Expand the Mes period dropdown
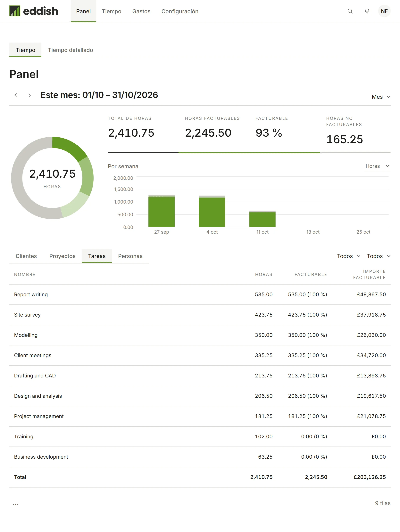This screenshot has height=532, width=400. (x=381, y=97)
